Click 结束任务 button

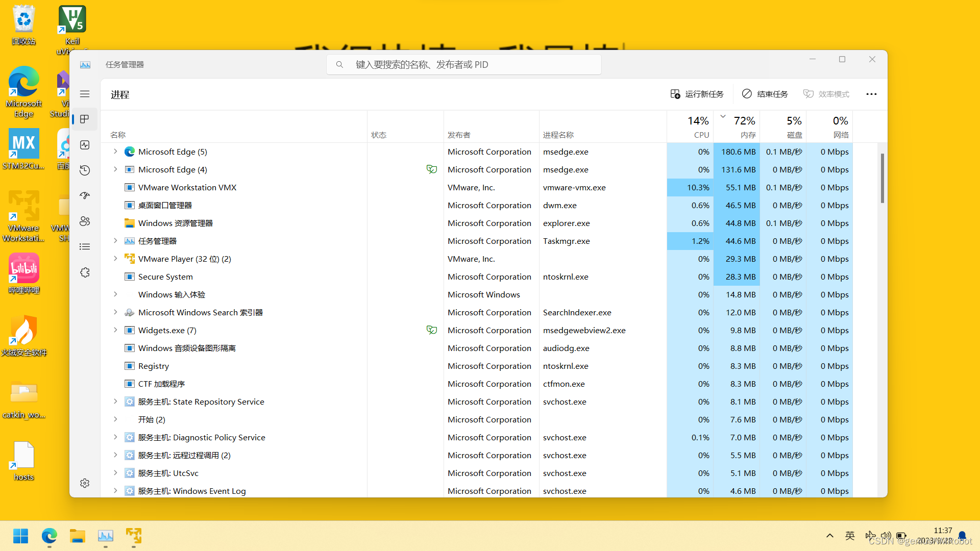[x=765, y=94]
